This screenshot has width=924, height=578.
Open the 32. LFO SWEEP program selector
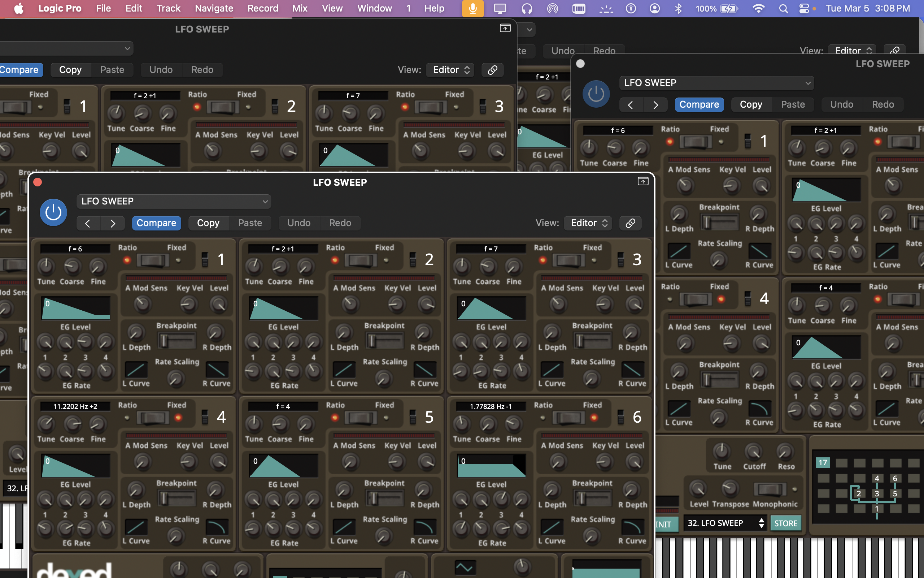[x=725, y=523]
